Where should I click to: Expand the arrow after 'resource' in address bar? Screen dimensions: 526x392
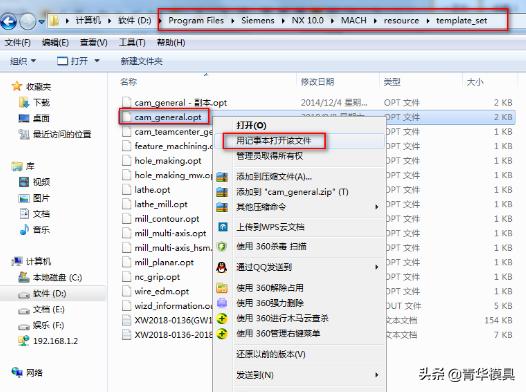[428, 21]
